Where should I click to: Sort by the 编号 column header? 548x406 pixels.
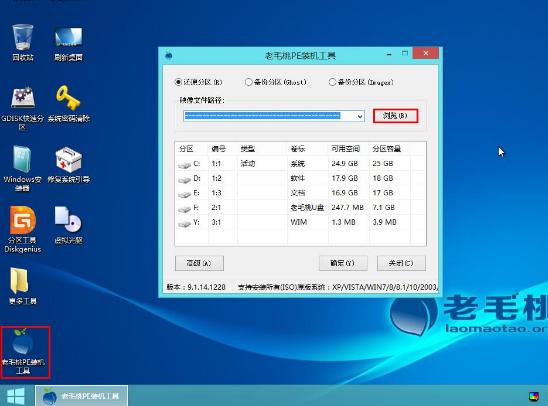(218, 149)
